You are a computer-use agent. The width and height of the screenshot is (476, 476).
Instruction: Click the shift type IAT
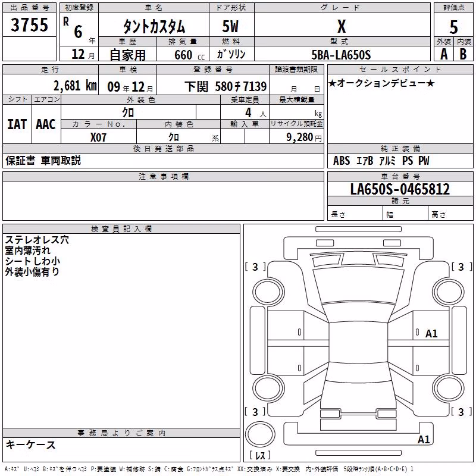[x=17, y=124]
